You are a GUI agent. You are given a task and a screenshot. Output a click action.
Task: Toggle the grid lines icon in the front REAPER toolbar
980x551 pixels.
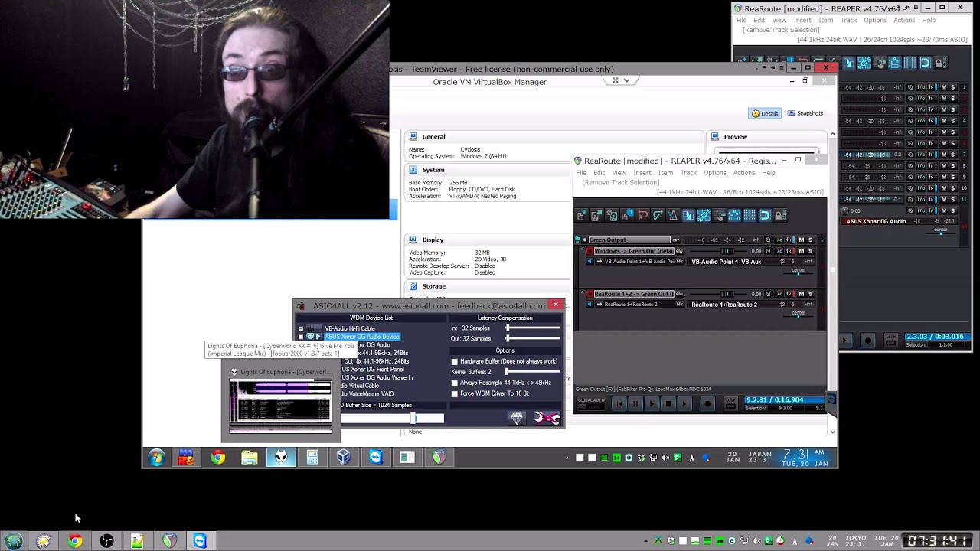pyautogui.click(x=750, y=216)
